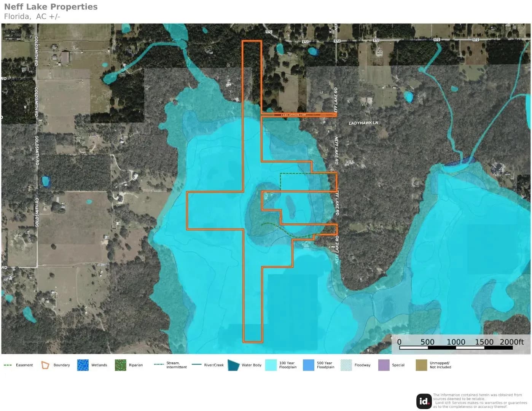Viewport: 532px width, 411px height.
Task: Click the Easement dashed line legend icon
Action: click(8, 365)
